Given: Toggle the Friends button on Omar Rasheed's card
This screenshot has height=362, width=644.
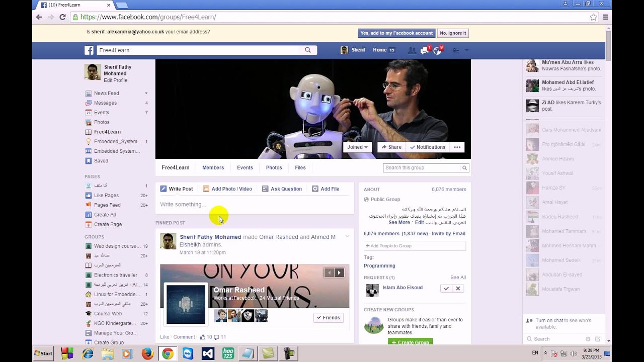Looking at the screenshot, I should click(x=329, y=318).
